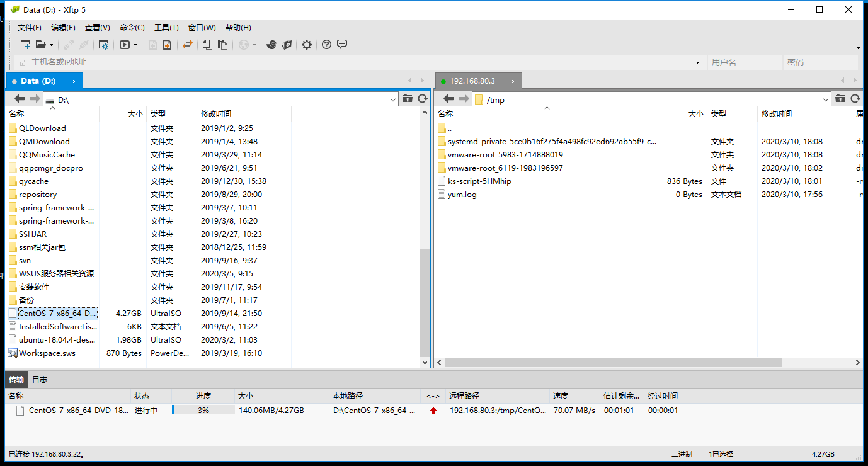
Task: Close the Data (D:) tab
Action: (x=74, y=81)
